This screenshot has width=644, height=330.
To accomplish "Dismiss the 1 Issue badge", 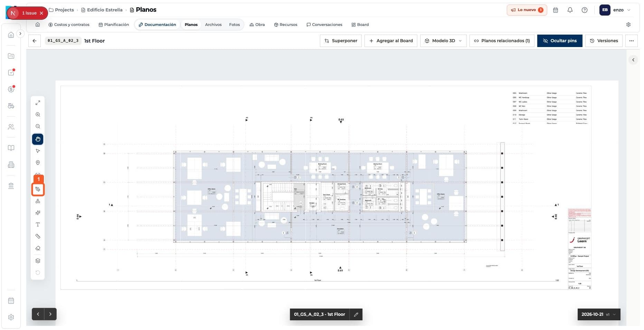I will 41,13.
